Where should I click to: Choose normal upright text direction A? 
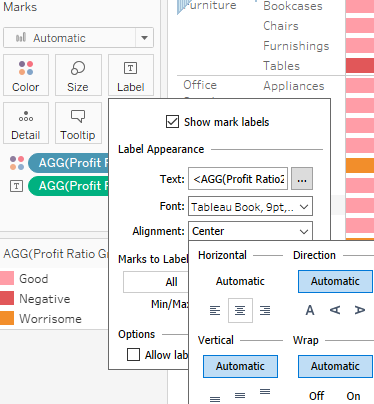[x=310, y=310]
